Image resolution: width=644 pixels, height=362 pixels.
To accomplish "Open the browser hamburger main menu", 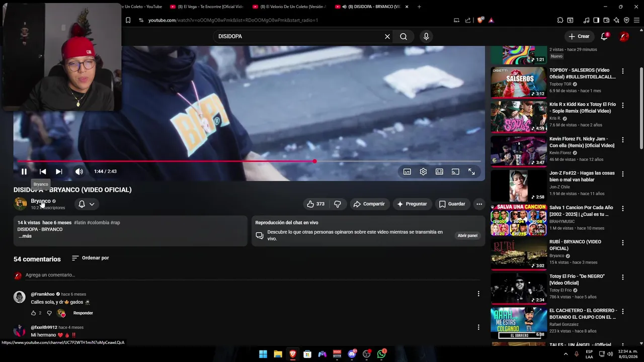I will [x=636, y=20].
